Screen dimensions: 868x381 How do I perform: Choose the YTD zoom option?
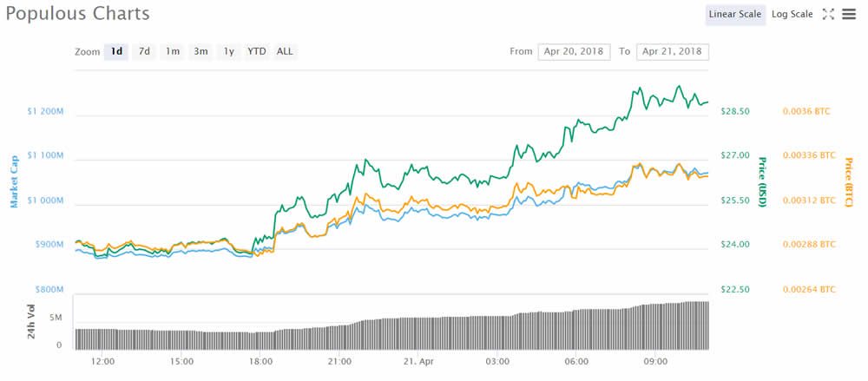click(x=256, y=51)
